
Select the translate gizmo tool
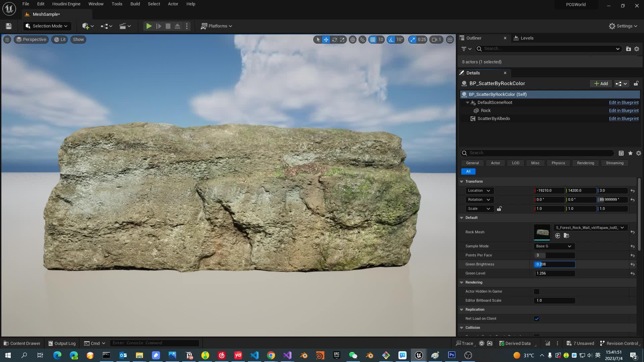point(326,40)
